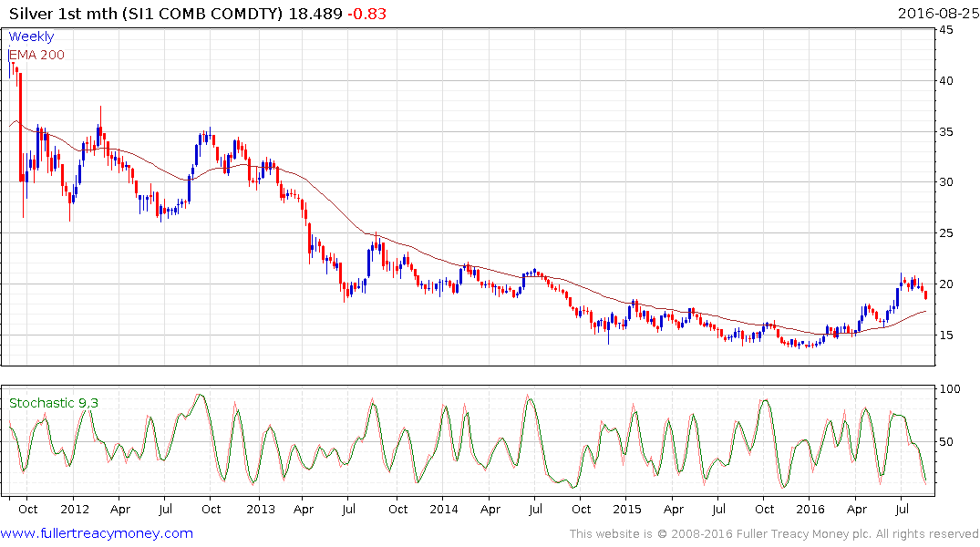The height and width of the screenshot is (547, 980).
Task: Click the last price value 18.489
Action: [x=315, y=14]
